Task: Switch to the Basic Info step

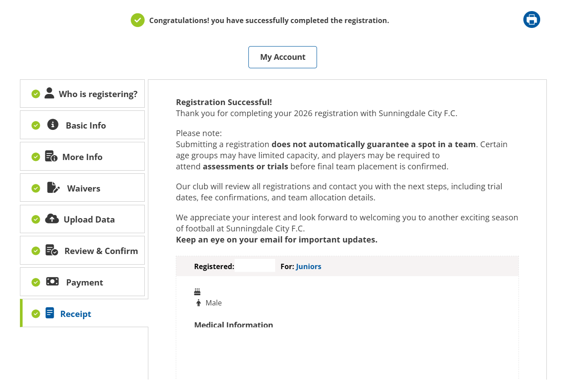Action: click(x=86, y=125)
